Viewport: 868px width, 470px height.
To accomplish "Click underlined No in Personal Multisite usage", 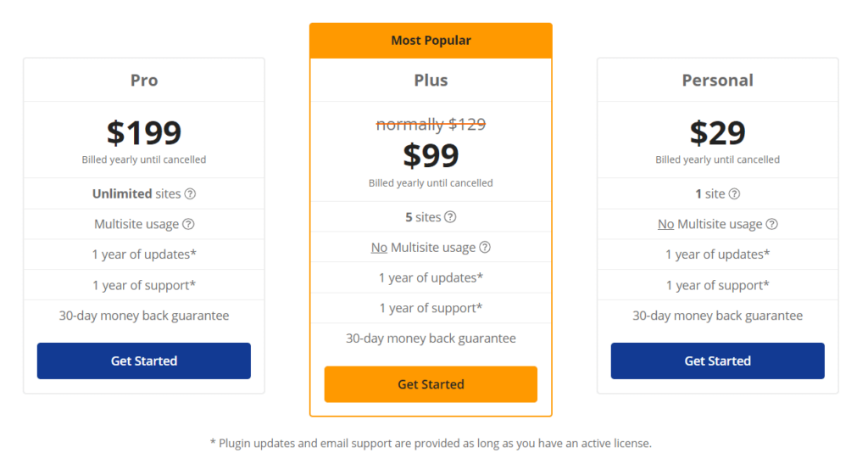I will [665, 224].
